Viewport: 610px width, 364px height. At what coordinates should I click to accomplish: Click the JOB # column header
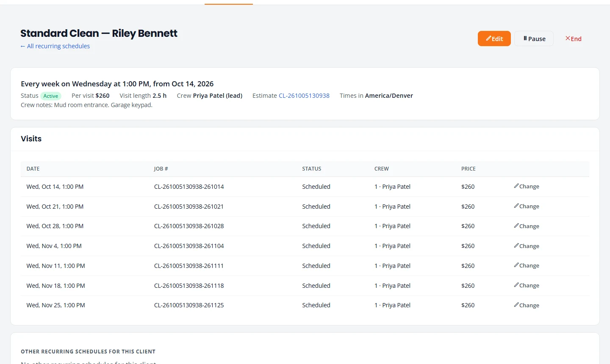tap(161, 169)
